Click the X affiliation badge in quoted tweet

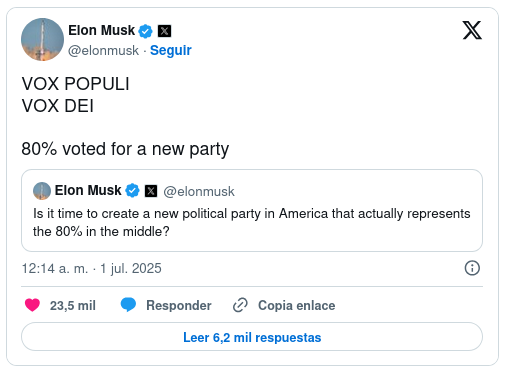tap(151, 191)
